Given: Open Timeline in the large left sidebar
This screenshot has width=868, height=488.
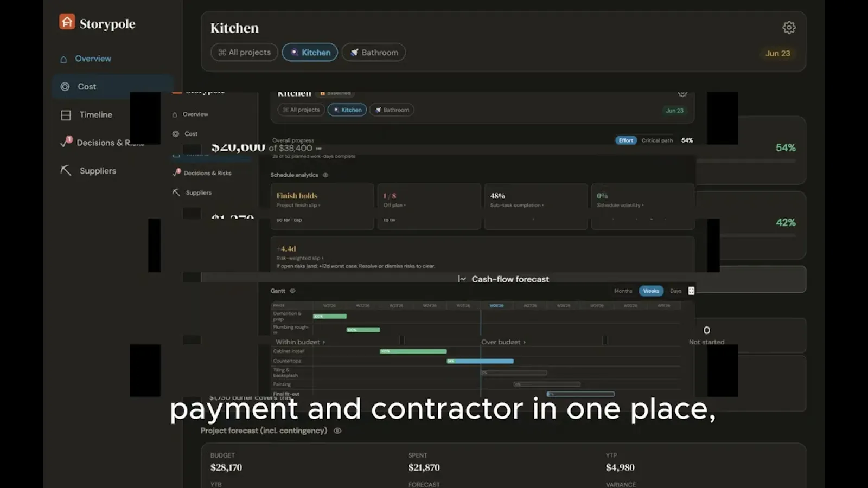Looking at the screenshot, I should (96, 115).
